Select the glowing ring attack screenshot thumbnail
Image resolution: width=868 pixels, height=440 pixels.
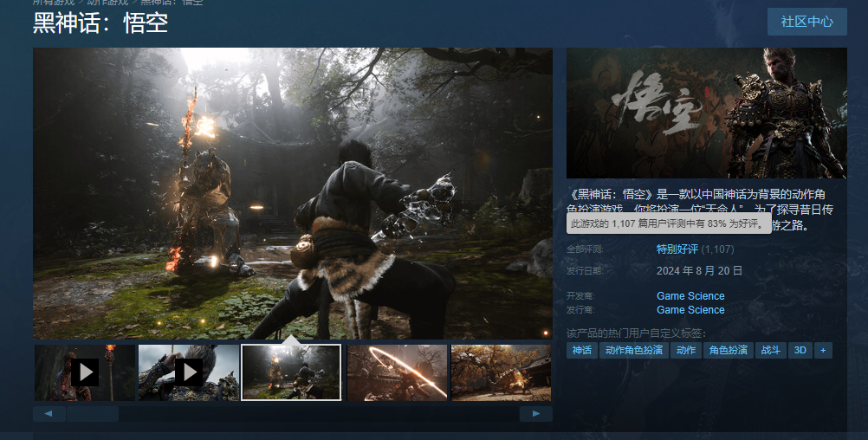[397, 372]
